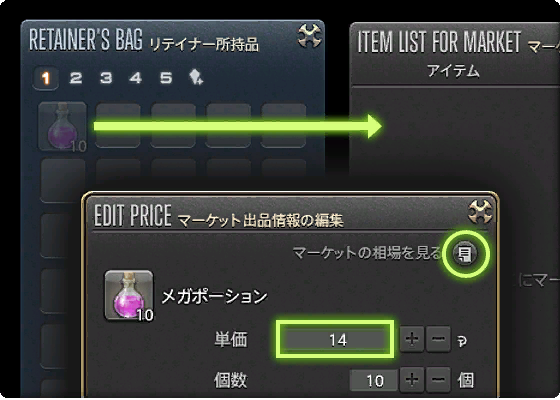
Task: Switch to bag tab 3
Action: point(106,78)
